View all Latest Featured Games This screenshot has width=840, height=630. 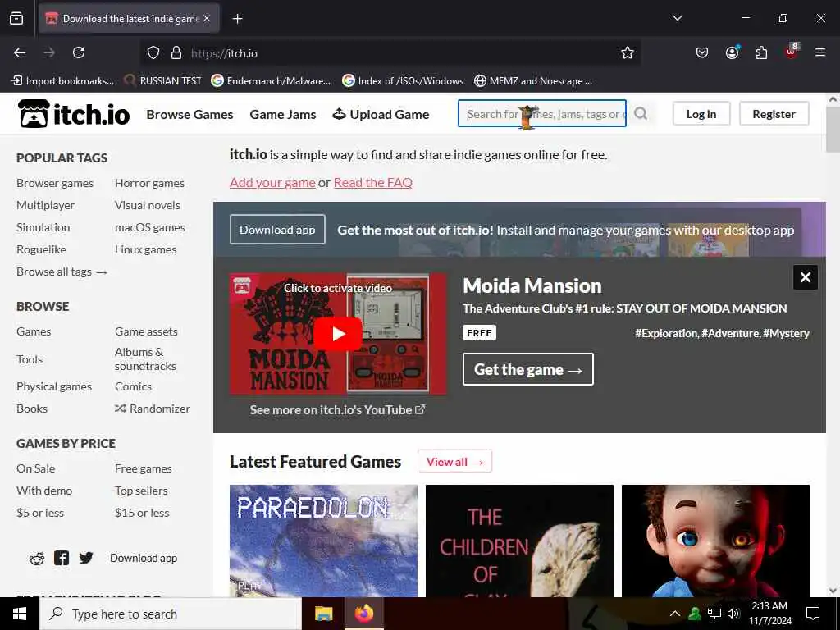click(454, 462)
